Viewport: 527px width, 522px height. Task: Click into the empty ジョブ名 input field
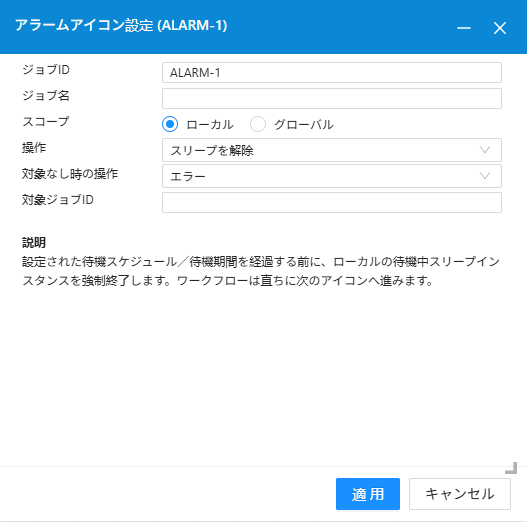[332, 98]
